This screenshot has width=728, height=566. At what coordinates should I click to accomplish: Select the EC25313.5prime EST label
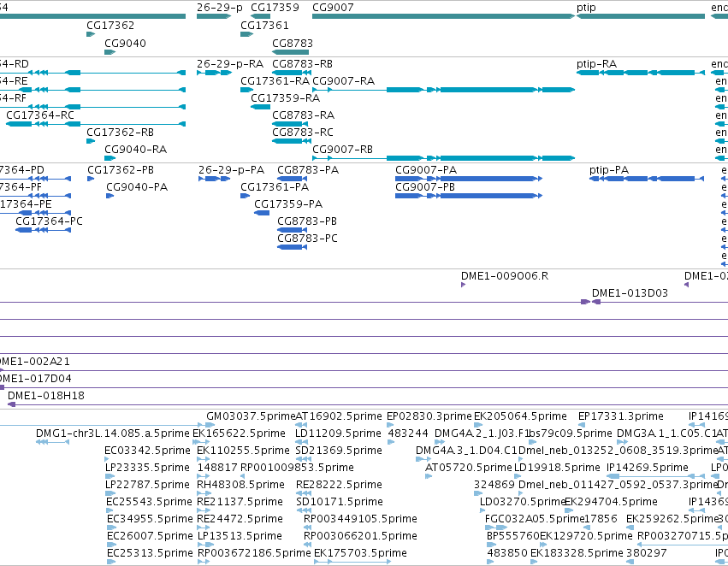click(x=150, y=553)
